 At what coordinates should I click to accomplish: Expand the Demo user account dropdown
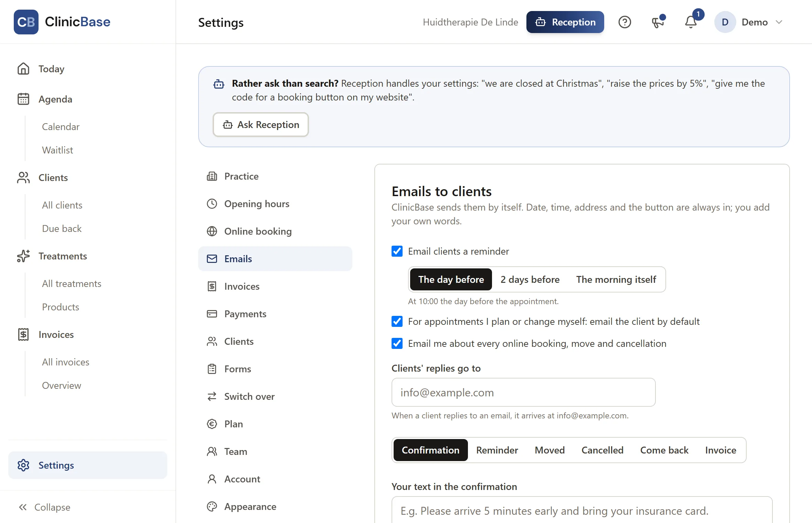[749, 22]
